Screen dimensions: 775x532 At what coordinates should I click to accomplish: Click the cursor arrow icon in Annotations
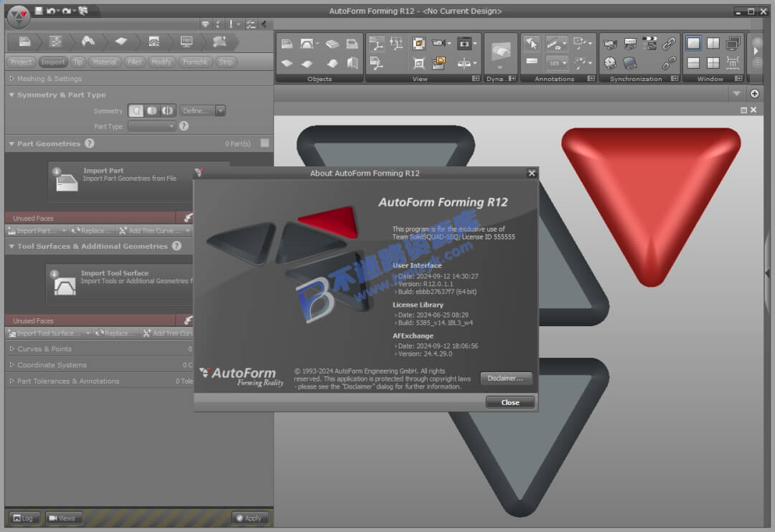pos(532,44)
